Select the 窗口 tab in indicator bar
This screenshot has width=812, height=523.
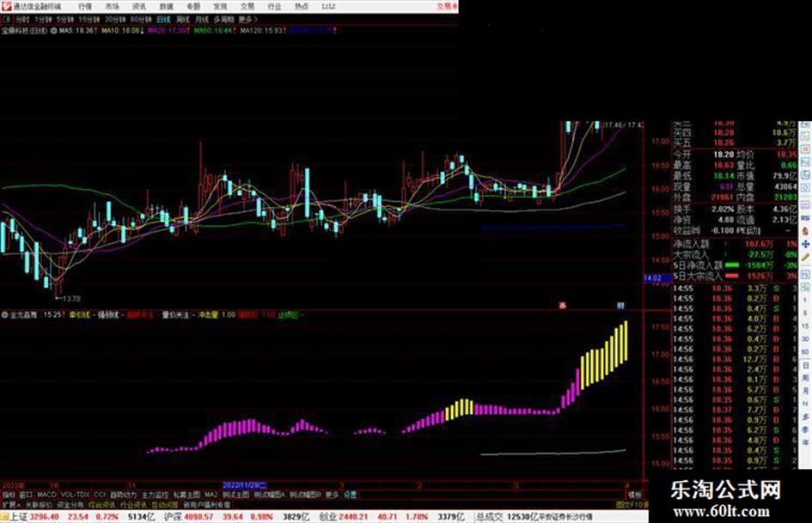(x=26, y=495)
